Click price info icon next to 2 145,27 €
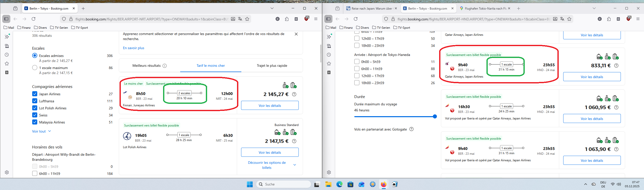The width and height of the screenshot is (644, 190). 294,94
